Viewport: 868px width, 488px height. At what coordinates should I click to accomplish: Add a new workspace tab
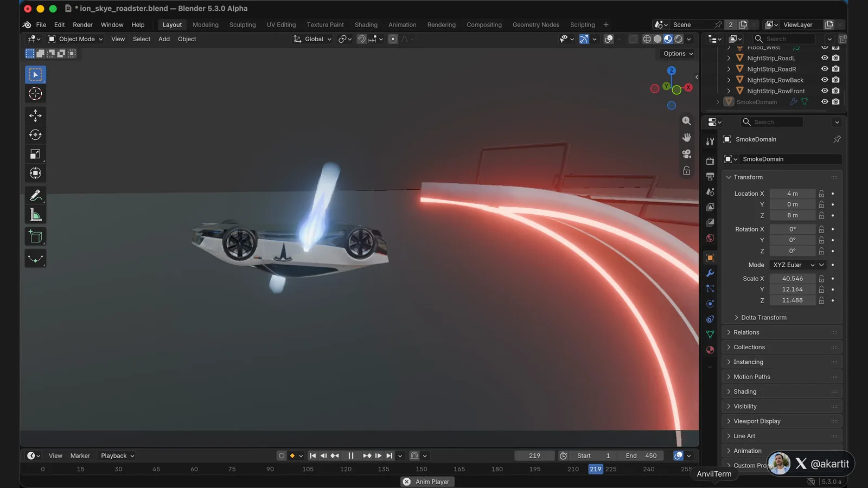click(x=606, y=25)
